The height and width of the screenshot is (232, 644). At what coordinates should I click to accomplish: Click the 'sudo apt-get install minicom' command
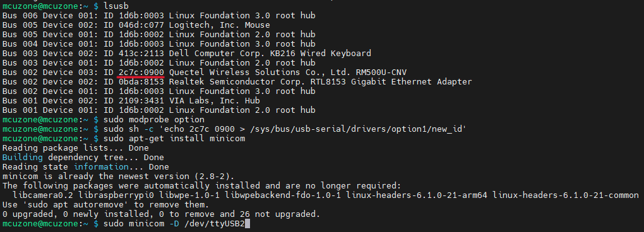(x=174, y=139)
